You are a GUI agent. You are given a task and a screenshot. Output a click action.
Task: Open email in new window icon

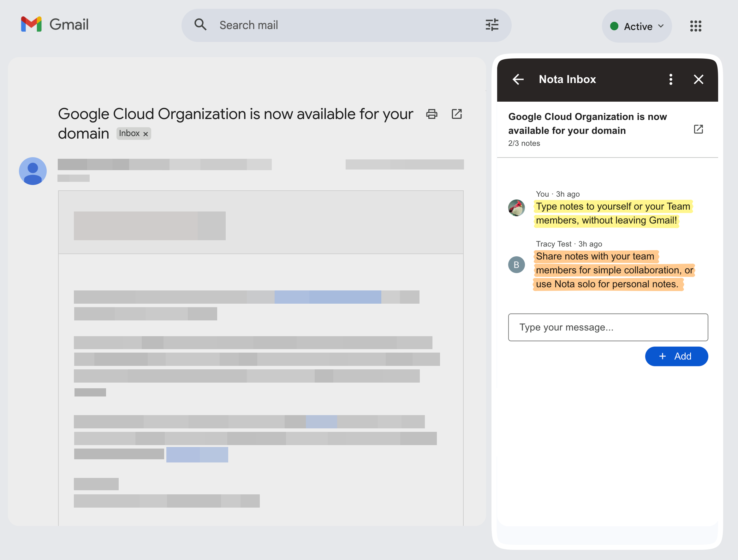(456, 114)
